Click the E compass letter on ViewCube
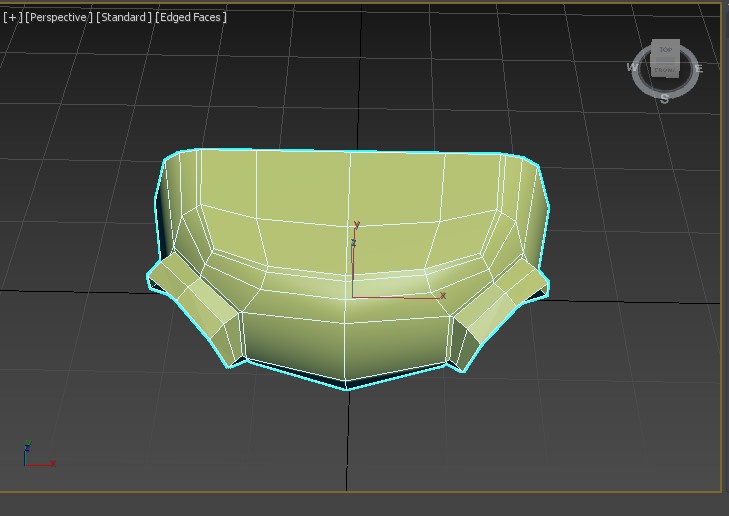Screen dimensions: 729x516 click(x=699, y=68)
